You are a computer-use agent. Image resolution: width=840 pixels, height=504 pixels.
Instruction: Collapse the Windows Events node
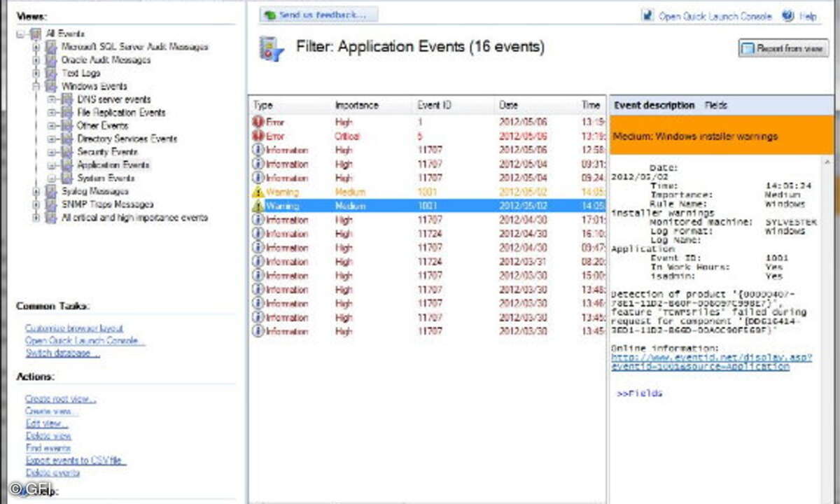pyautogui.click(x=36, y=86)
